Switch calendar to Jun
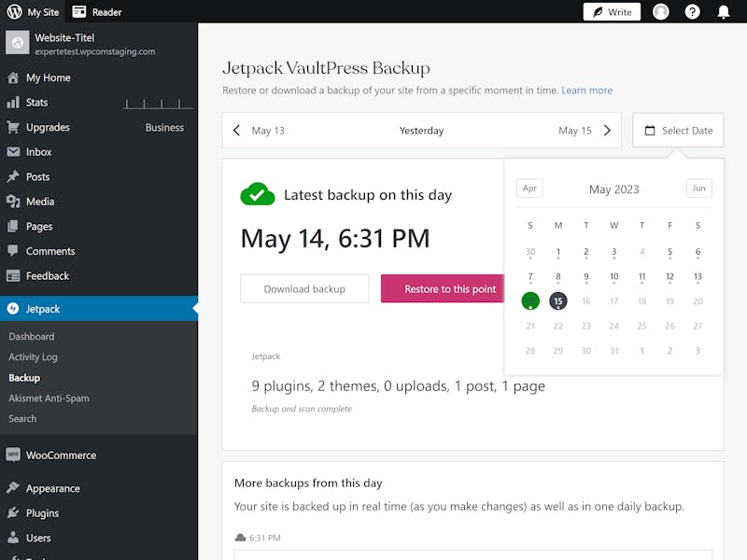 click(x=698, y=189)
